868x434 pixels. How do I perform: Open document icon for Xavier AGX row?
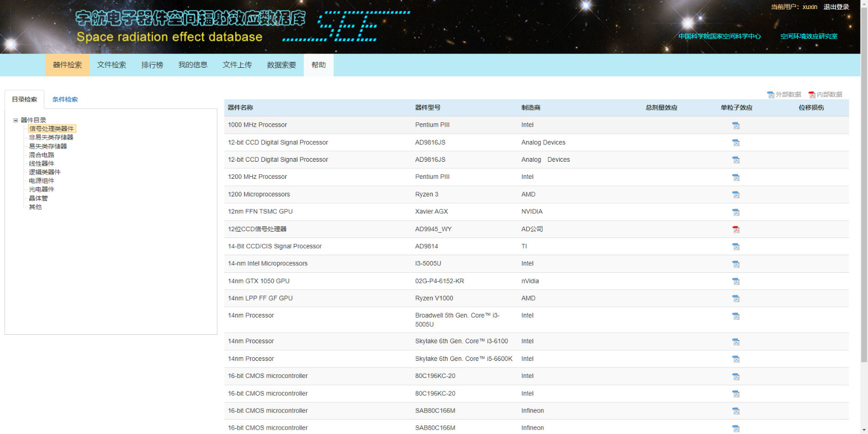tap(736, 212)
